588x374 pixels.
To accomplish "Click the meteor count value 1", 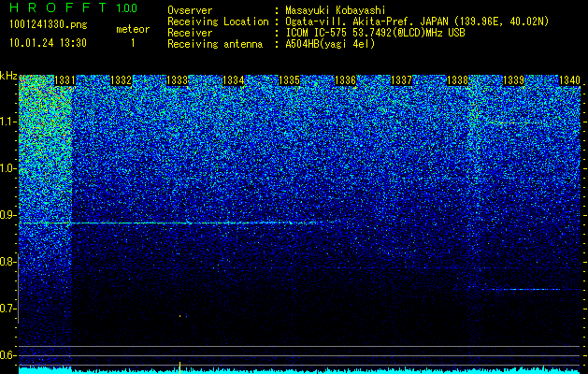I will [133, 43].
